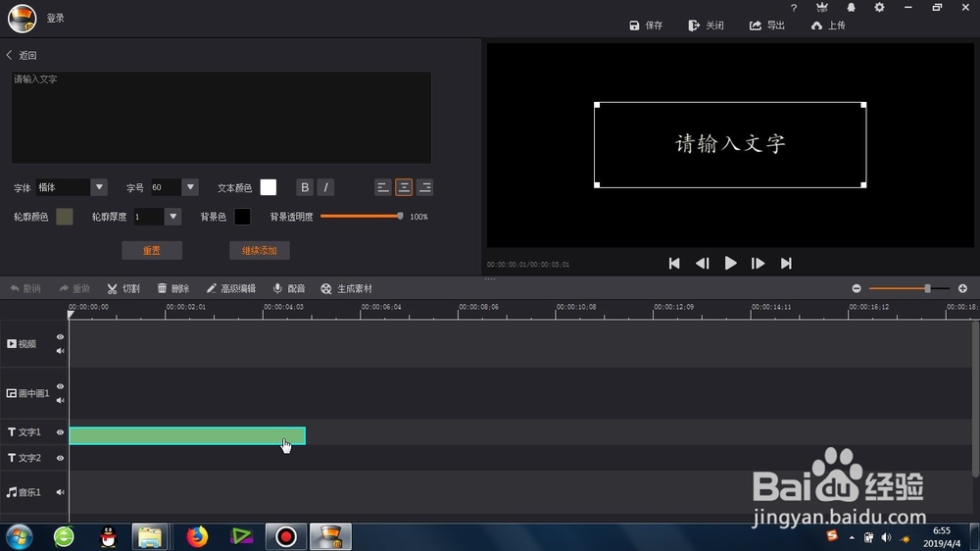Screen dimensions: 980x551
Task: Open the Windows Start menu
Action: pos(20,536)
